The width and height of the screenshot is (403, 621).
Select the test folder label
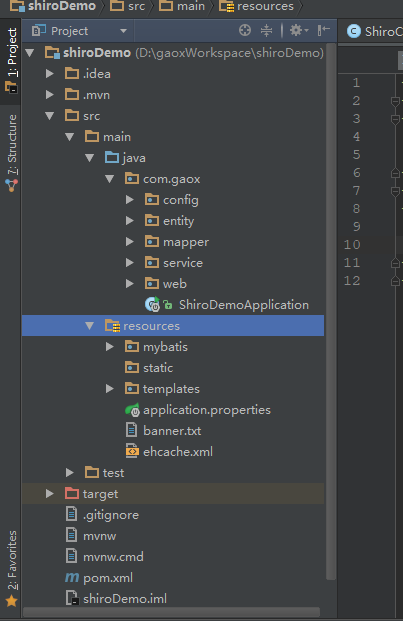[113, 473]
